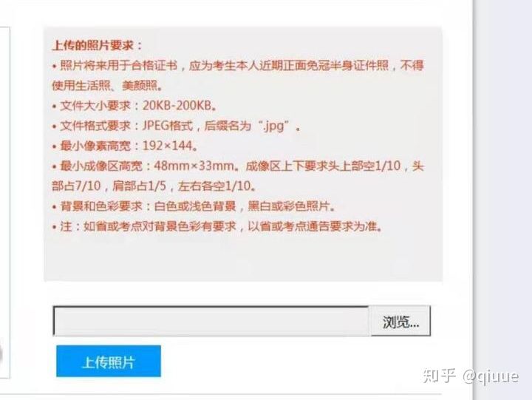Click the @qiuue watermark username

(x=491, y=376)
